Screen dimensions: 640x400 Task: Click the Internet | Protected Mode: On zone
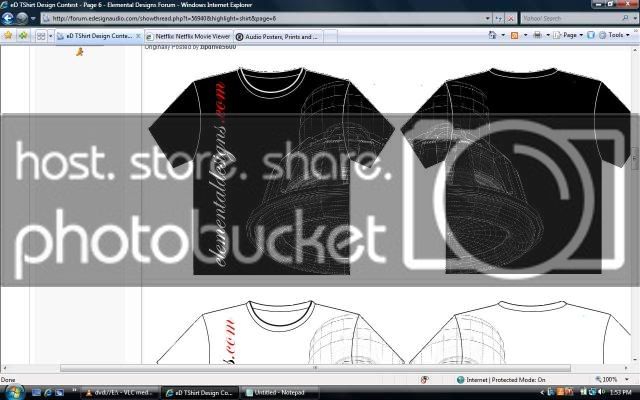pos(501,380)
